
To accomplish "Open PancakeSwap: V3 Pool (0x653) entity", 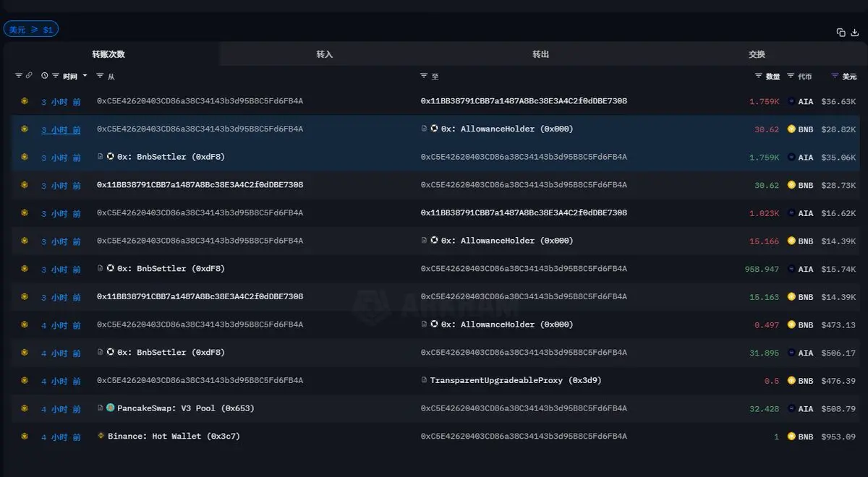I will (186, 408).
